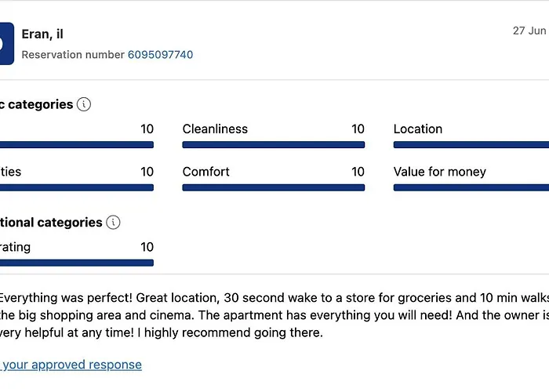Select the guest name Eran, il
549x392 pixels.
pyautogui.click(x=42, y=34)
